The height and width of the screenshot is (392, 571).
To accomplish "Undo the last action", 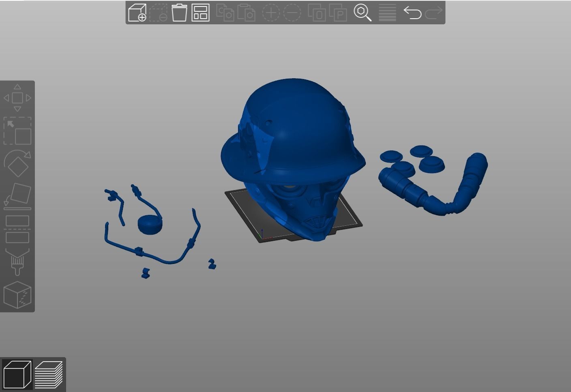I will (x=412, y=13).
